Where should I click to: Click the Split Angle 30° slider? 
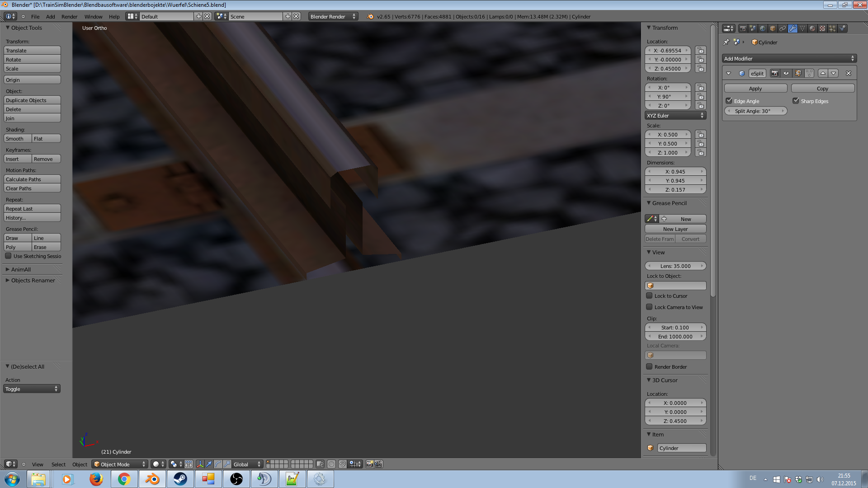click(755, 111)
